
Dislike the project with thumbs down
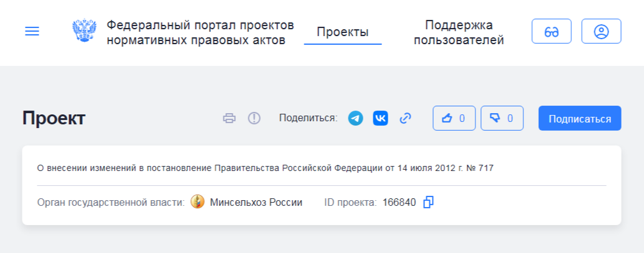click(502, 118)
